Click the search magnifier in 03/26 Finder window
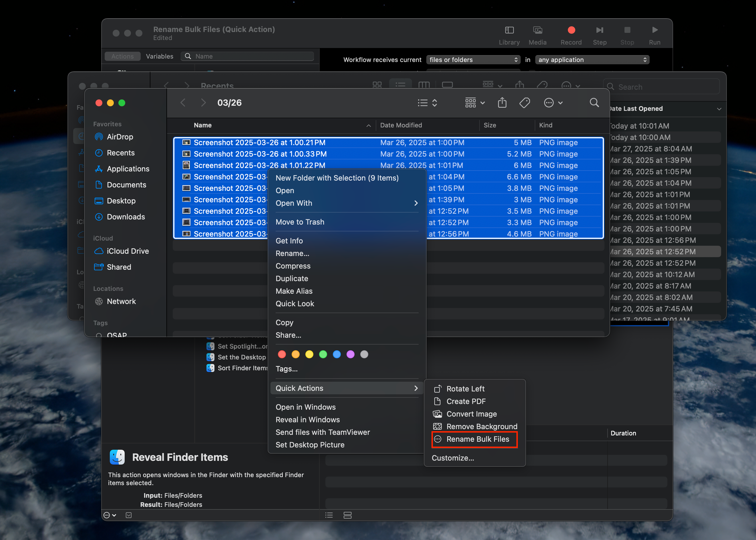756x540 pixels. [594, 103]
